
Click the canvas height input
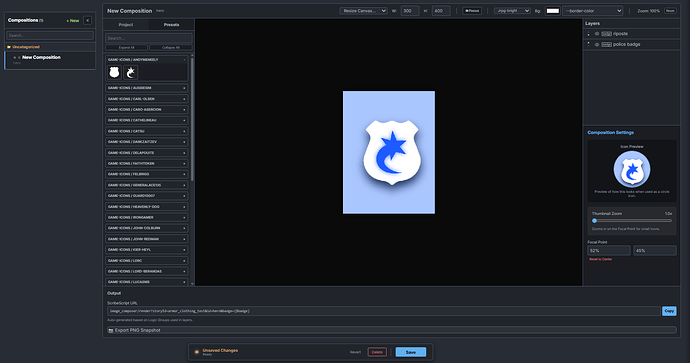point(441,11)
